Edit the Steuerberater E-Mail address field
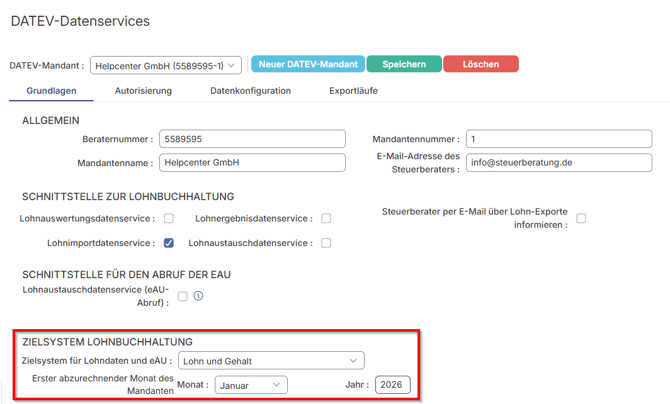Image resolution: width=670 pixels, height=404 pixels. coord(558,162)
